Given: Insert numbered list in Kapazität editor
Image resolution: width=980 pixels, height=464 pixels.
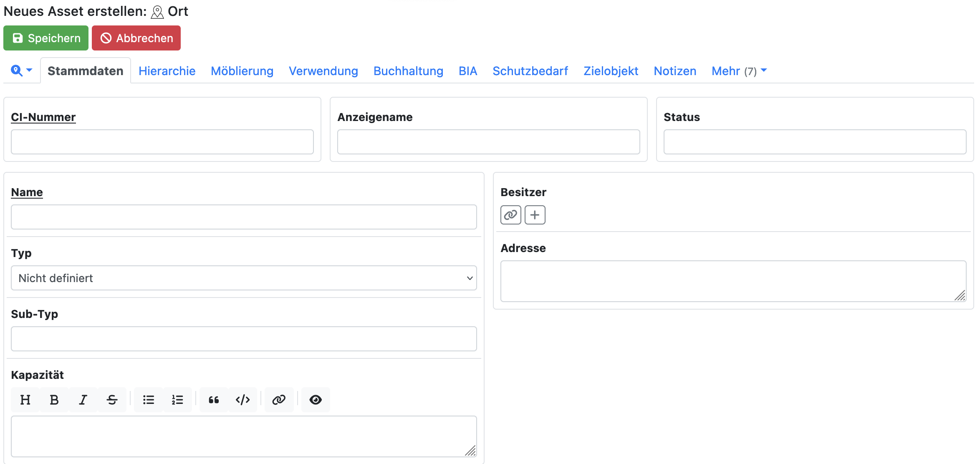Looking at the screenshot, I should tap(177, 400).
